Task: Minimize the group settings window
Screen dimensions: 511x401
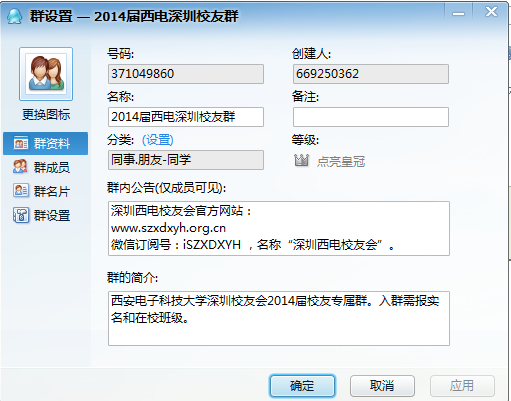Action: pos(458,13)
